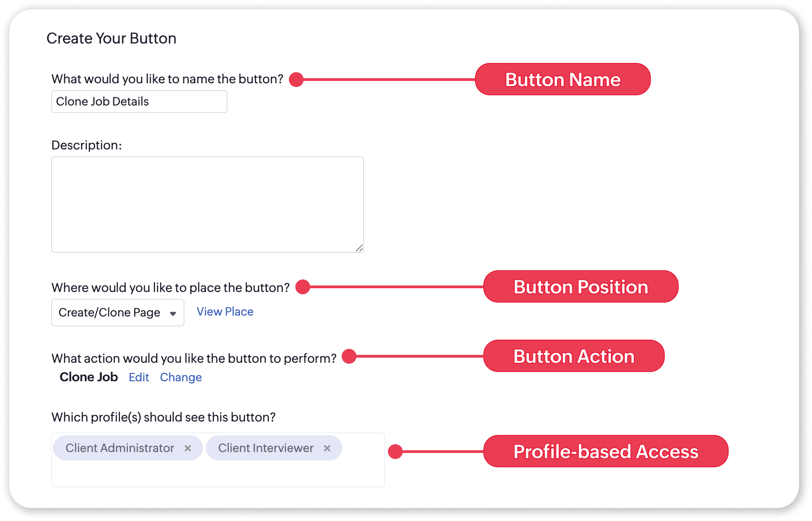
Task: Click the red marker dot beside button name question
Action: 296,80
